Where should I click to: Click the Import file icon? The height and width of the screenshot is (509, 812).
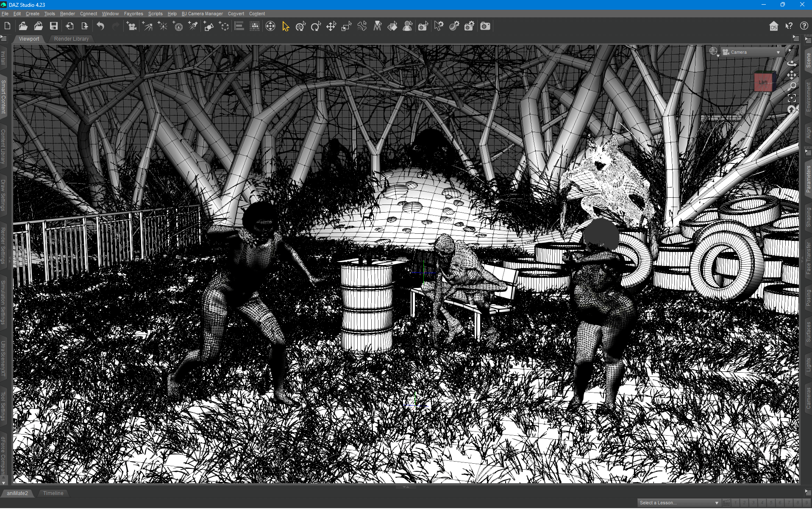tap(70, 26)
